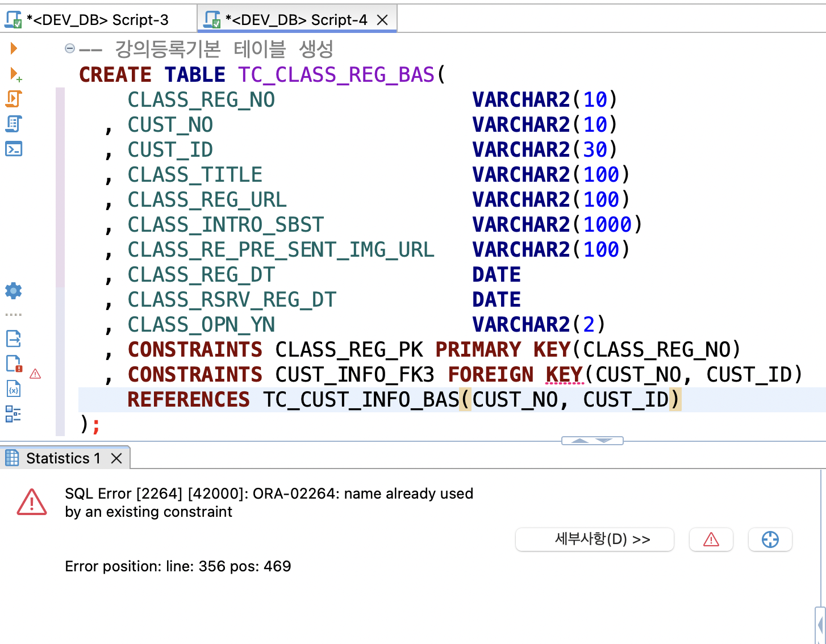Viewport: 826px width, 644px height.
Task: Click the constraint name CLASS_REG_PK
Action: coord(349,349)
